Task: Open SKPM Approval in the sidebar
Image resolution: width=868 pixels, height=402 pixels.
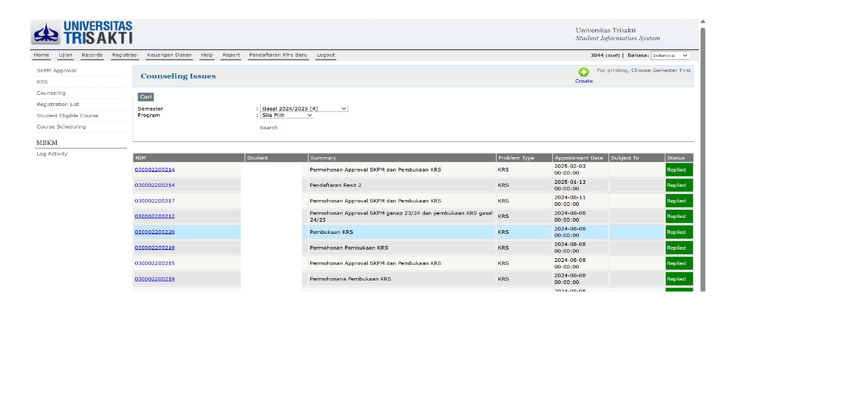Action: [x=57, y=71]
